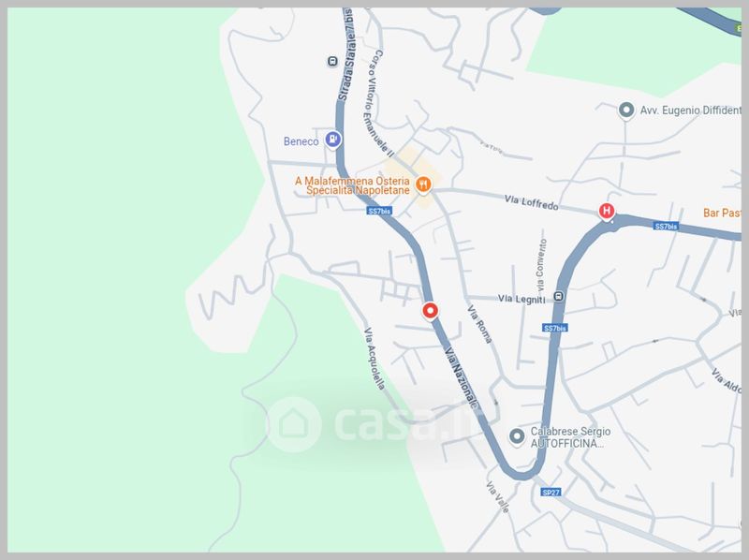
Task: Click SS7bis shield near the osteria
Action: point(380,211)
